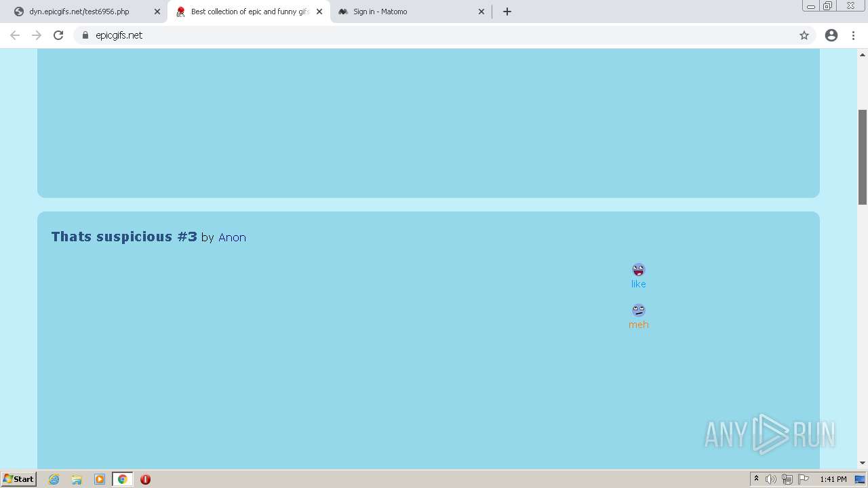Open 'Thats suspicious #3' post title
This screenshot has width=868, height=488.
coord(124,237)
